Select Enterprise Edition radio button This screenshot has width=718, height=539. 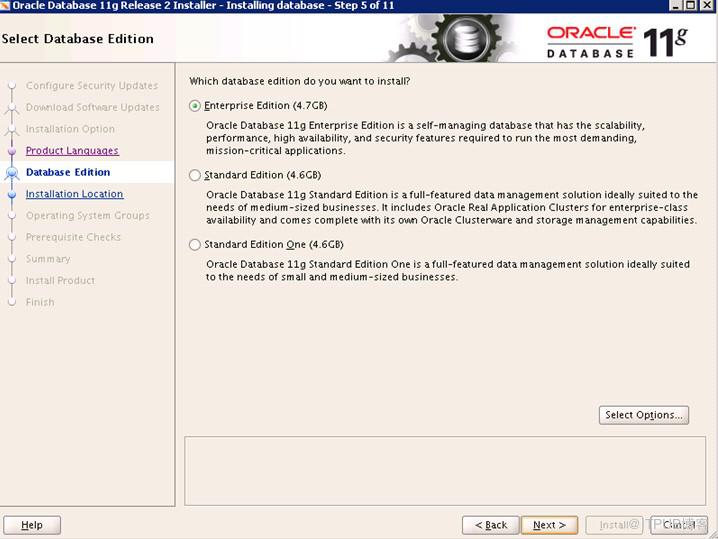pos(195,106)
